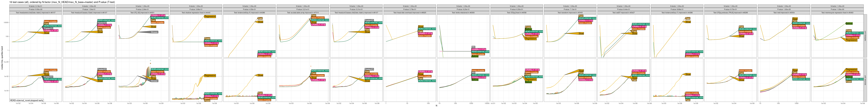Select the 'DT[by,verbose=TRUE] improved in #6296' header
The height and width of the screenshot is (108, 868).
tap(730, 13)
